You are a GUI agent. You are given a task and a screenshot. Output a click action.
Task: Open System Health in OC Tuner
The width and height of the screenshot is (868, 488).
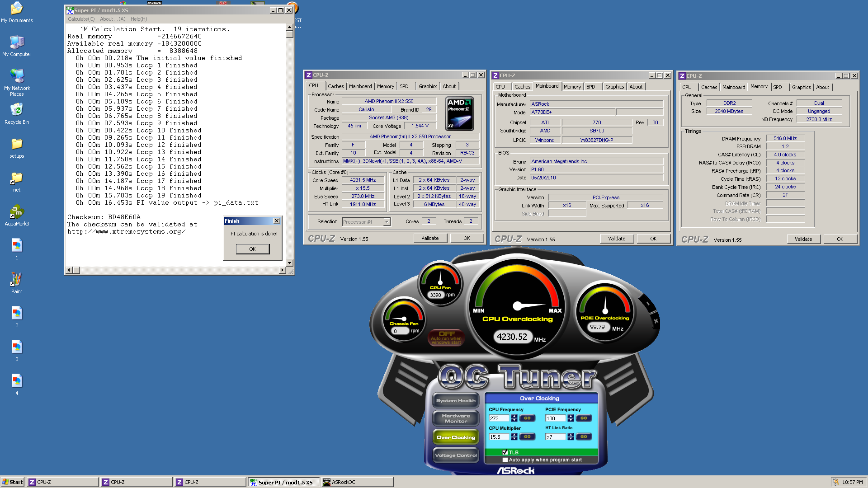(x=456, y=400)
